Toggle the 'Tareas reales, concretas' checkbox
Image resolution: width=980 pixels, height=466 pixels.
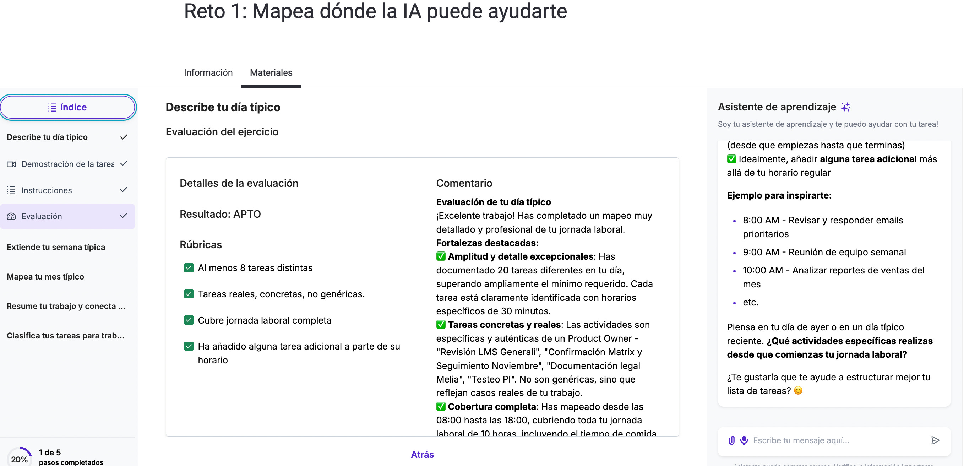point(189,294)
